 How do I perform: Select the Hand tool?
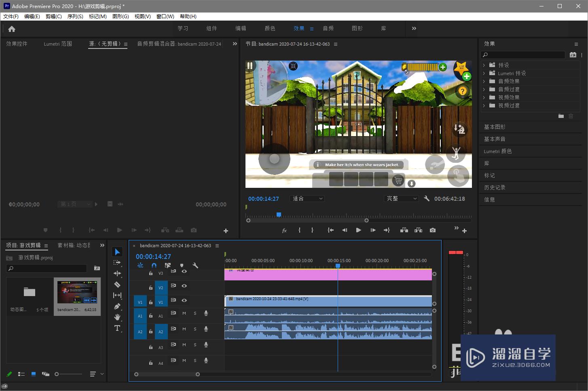[x=117, y=317]
